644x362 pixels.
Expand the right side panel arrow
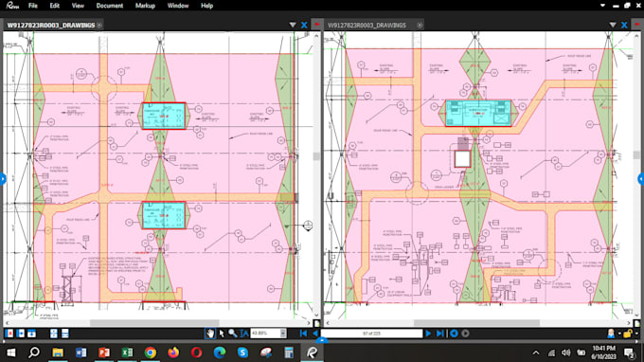tap(641, 179)
